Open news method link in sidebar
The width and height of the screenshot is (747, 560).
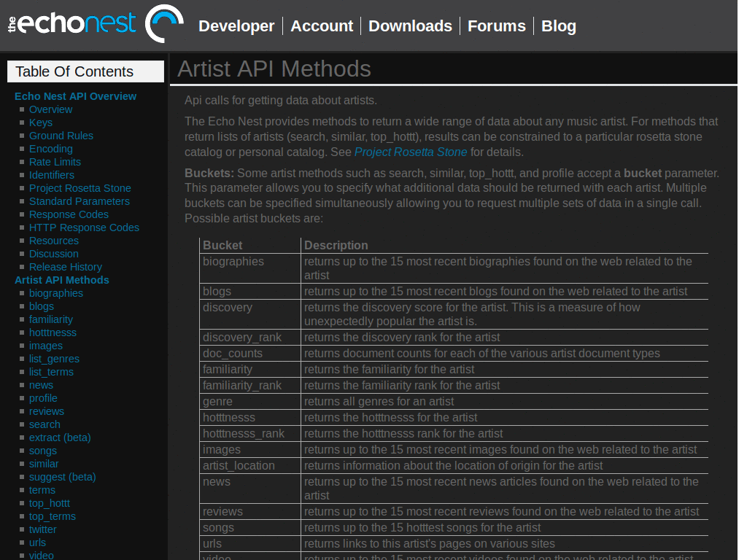pos(41,385)
